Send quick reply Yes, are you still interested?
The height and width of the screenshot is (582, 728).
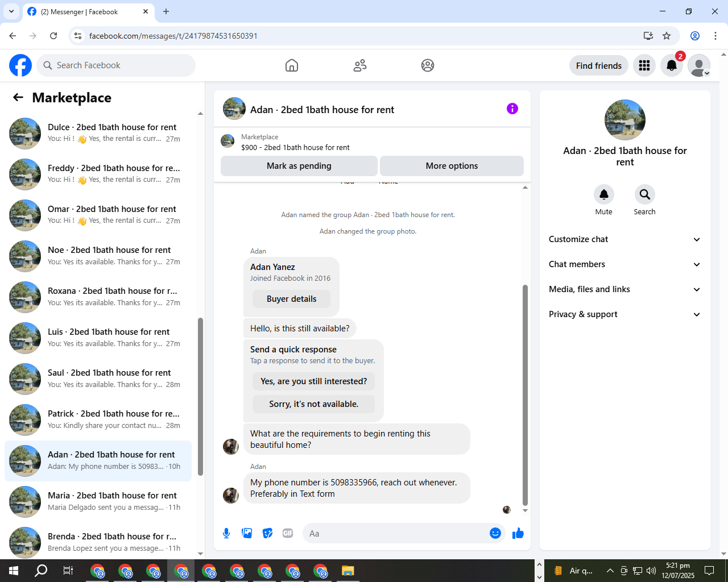click(x=314, y=381)
